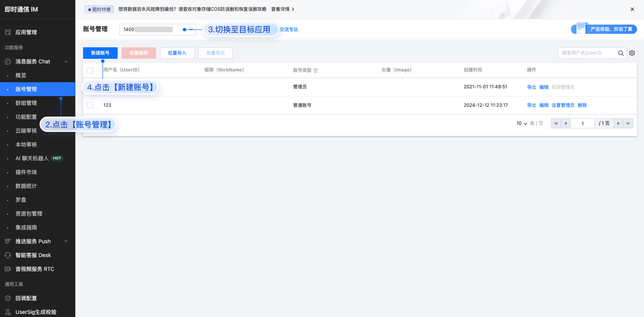644x317 pixels.
Task: Click the 新建账号 button
Action: click(100, 53)
